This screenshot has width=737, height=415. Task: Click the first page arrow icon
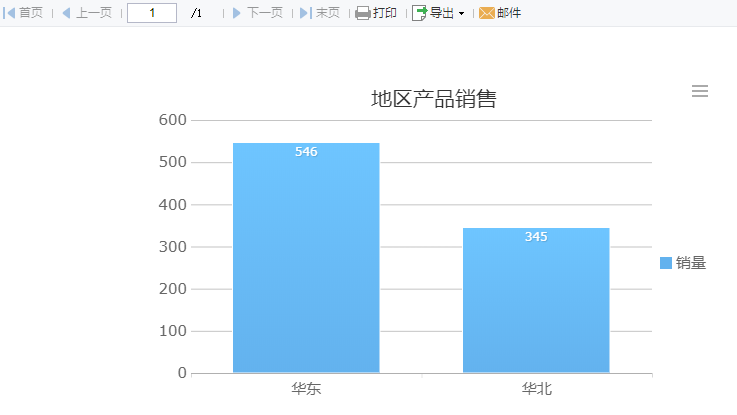pos(9,13)
